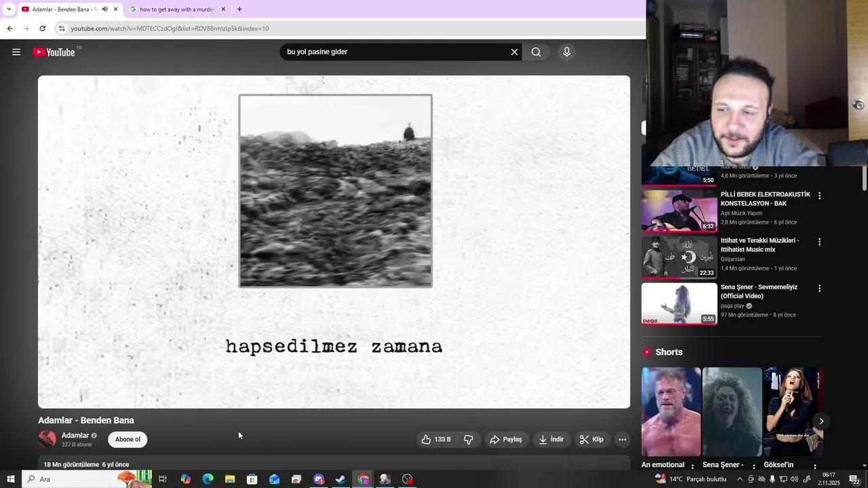Close the 'how to get away' tab
This screenshot has width=868, height=488.
pos(223,9)
